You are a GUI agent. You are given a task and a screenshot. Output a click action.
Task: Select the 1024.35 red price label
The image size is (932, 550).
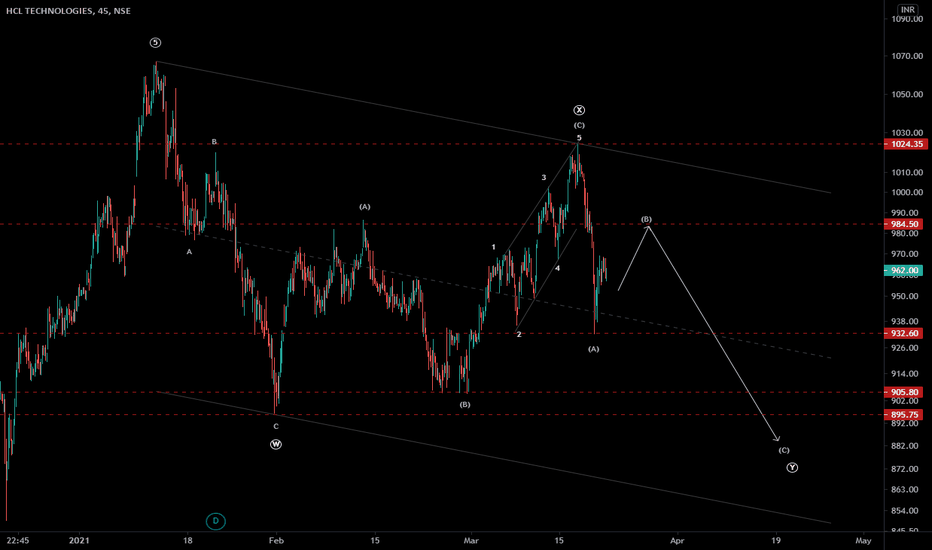pos(906,144)
